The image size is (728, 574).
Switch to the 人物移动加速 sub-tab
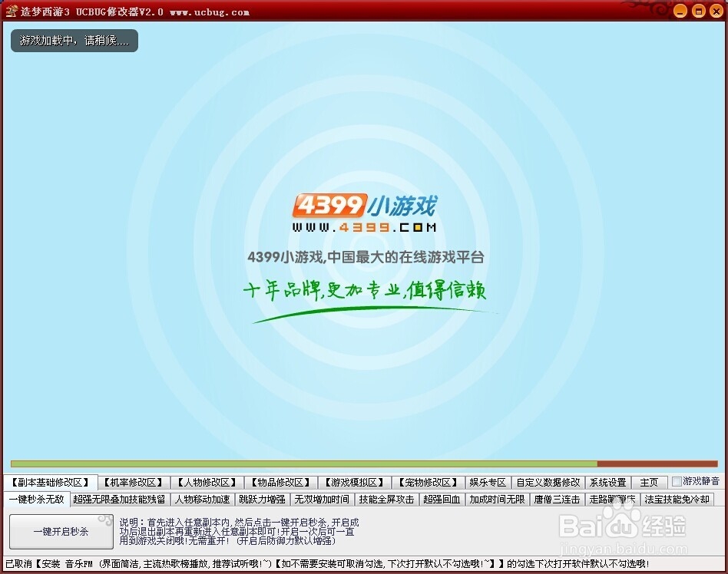[203, 500]
